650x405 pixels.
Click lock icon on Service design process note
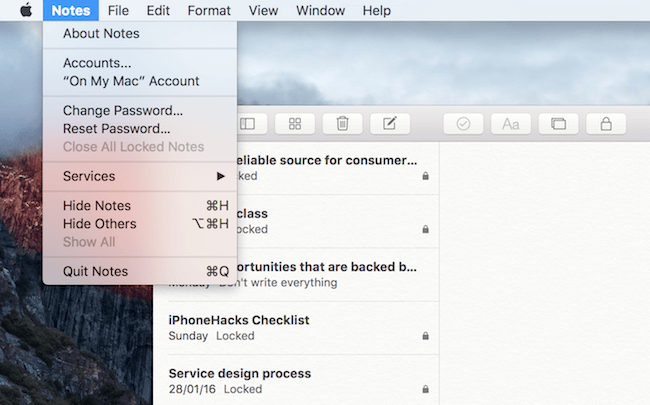tap(425, 389)
